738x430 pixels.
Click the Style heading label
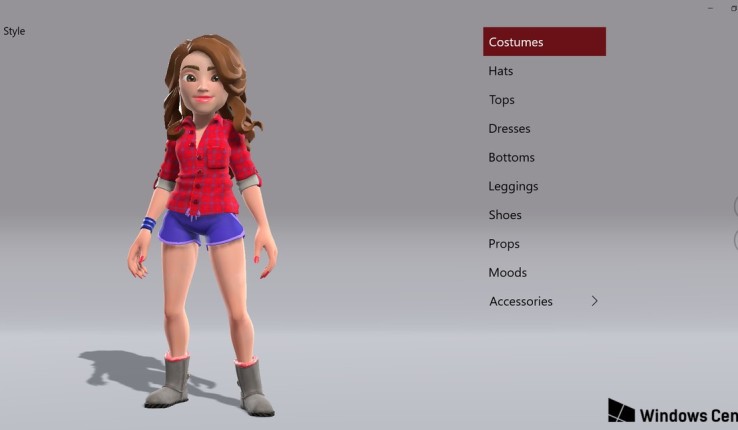[14, 31]
